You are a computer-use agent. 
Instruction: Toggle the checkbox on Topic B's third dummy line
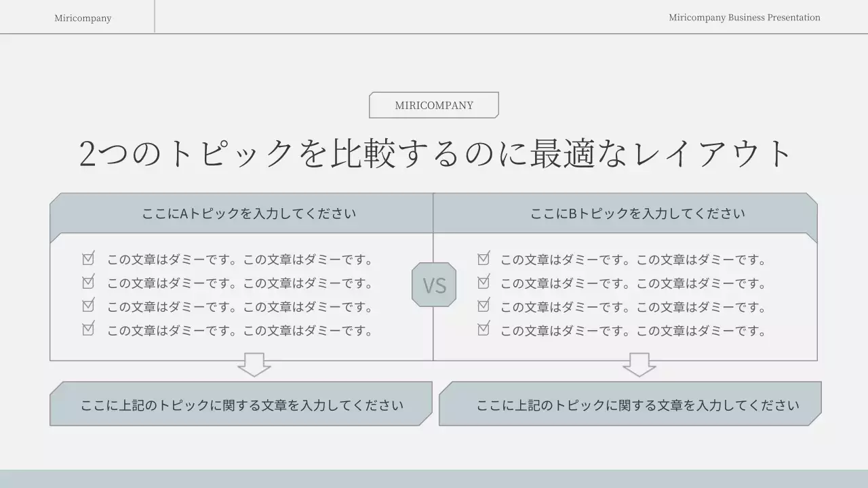(x=483, y=306)
